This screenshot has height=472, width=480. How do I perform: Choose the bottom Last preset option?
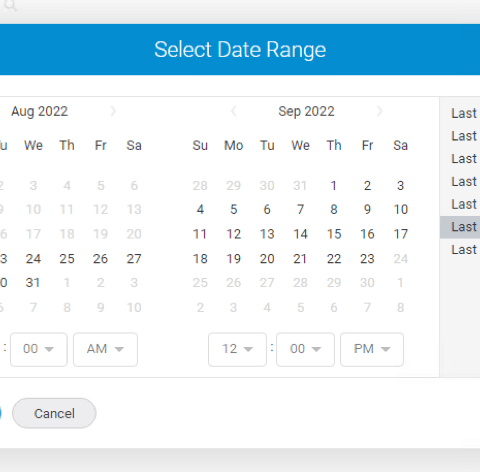pos(464,250)
